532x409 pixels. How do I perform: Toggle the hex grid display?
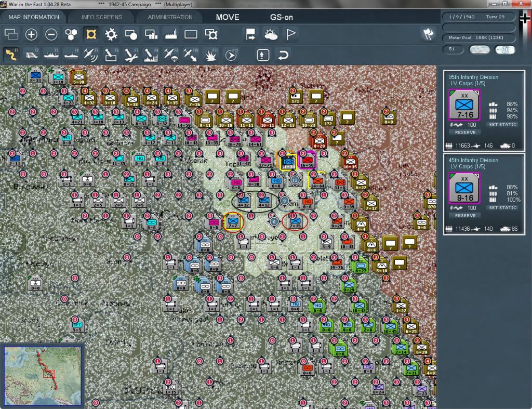point(71,34)
